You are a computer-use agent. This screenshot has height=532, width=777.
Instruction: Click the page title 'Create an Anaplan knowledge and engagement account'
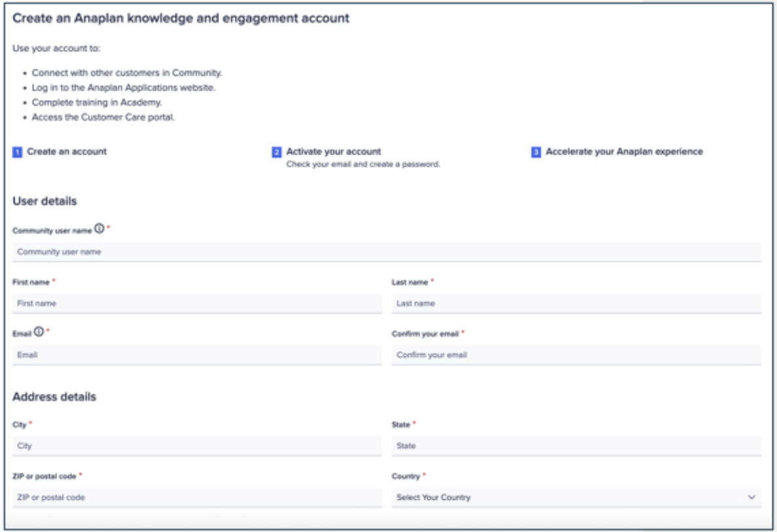[181, 18]
